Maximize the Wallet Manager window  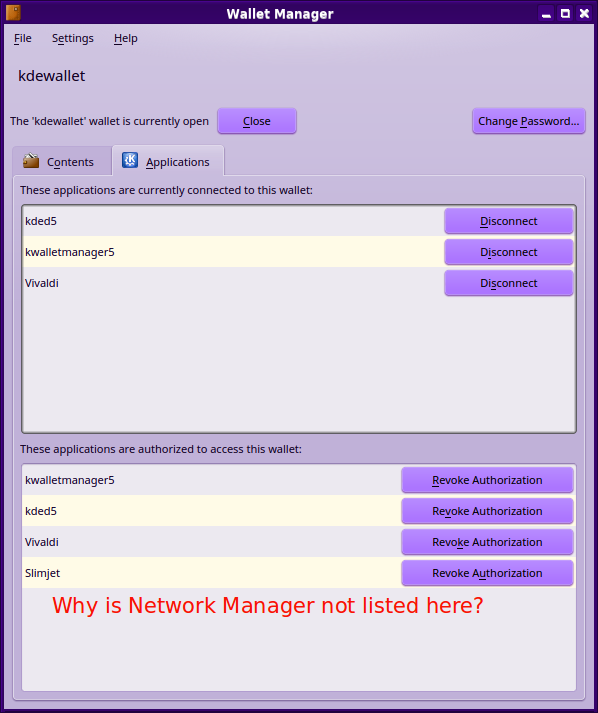565,14
